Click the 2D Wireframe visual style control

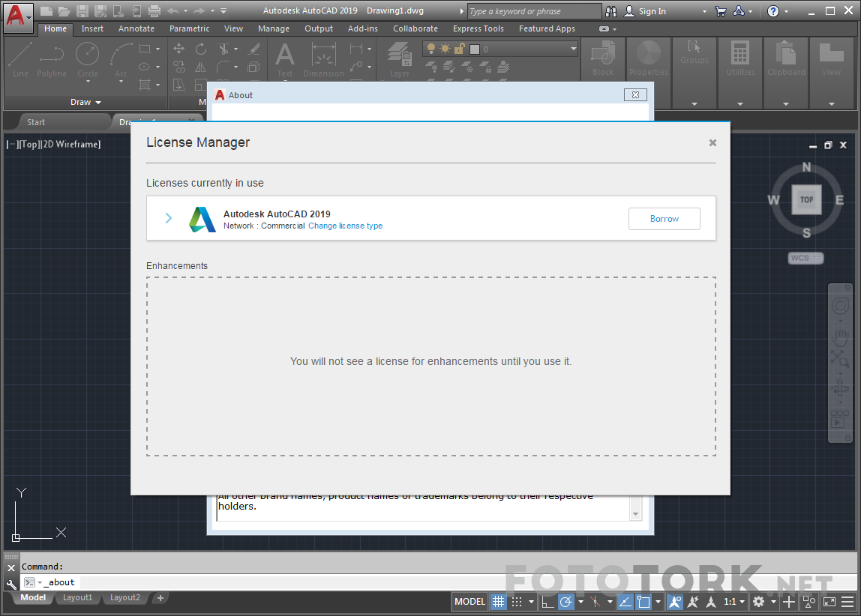point(73,145)
